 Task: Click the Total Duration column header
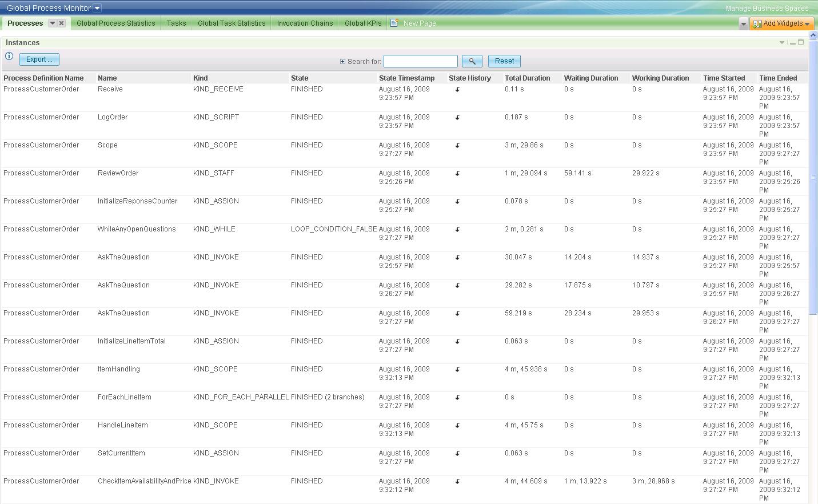coord(528,78)
